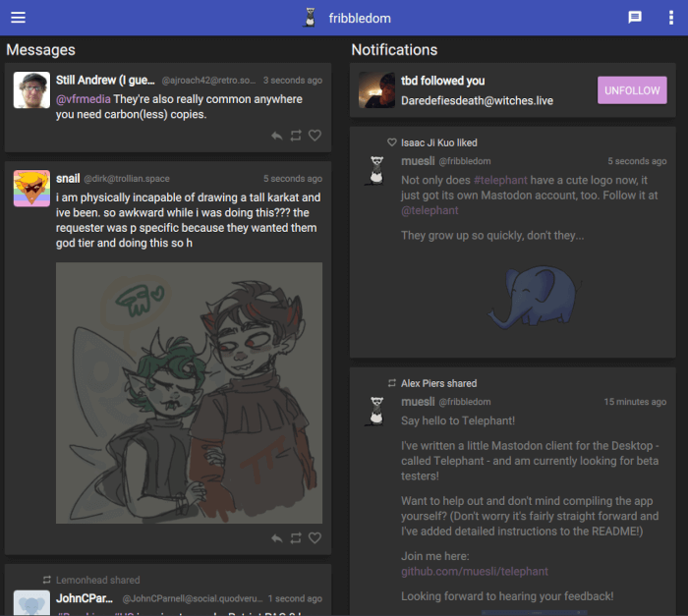Click snail's '5 seconds ago' timestamp

(293, 179)
